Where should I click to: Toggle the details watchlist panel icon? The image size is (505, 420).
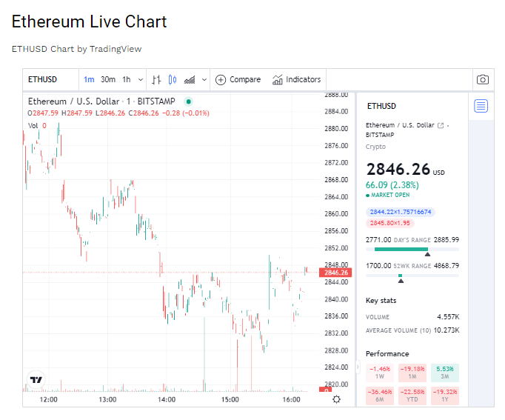[x=481, y=106]
